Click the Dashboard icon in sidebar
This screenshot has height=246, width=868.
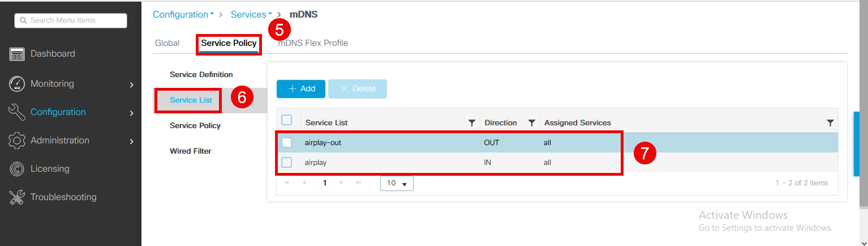[17, 54]
